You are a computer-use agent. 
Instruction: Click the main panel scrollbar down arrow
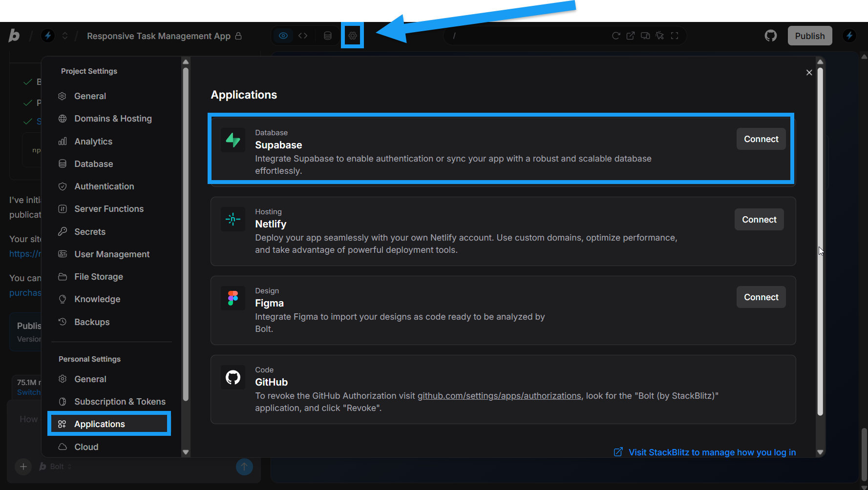[820, 452]
